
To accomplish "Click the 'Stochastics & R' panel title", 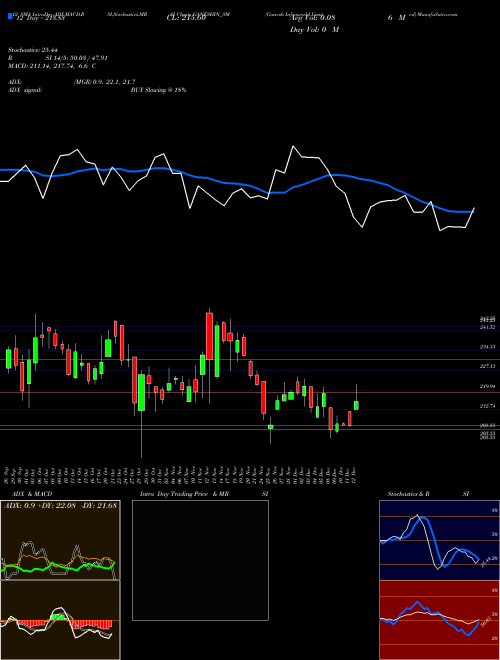I will [409, 494].
